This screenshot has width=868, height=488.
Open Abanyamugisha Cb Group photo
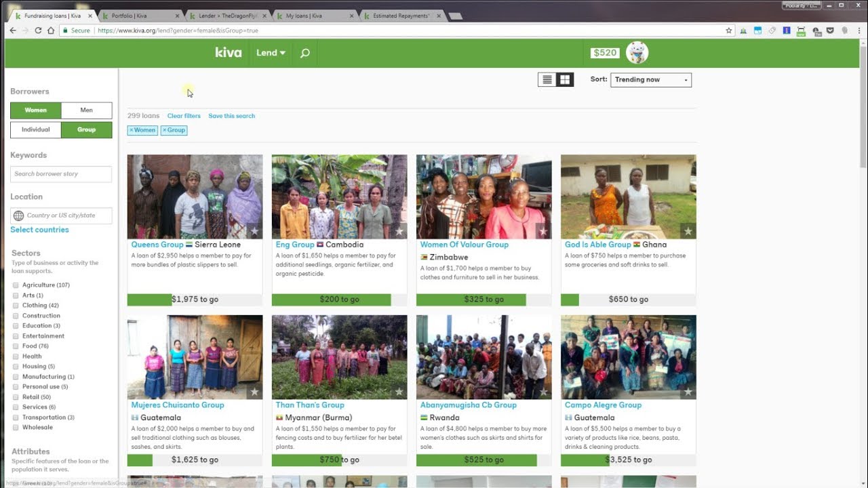click(x=484, y=357)
